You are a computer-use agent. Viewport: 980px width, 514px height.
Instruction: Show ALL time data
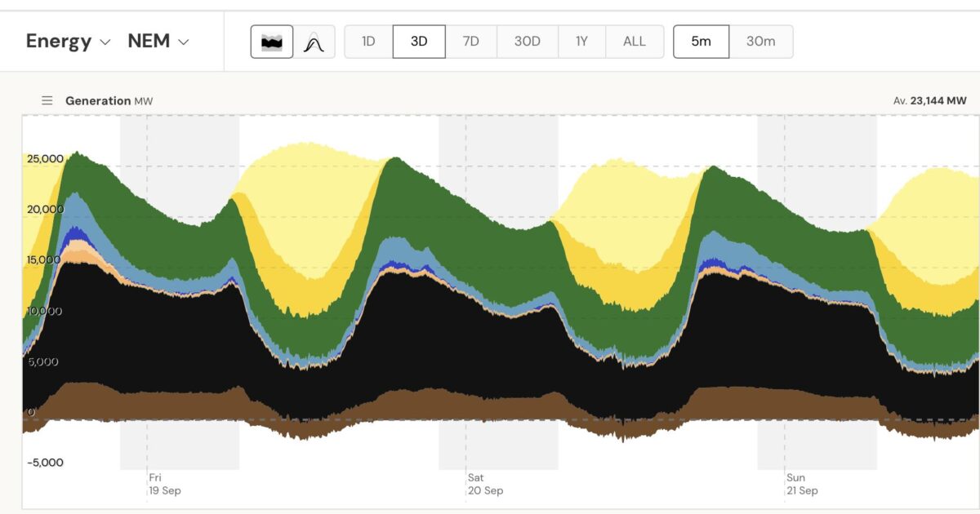[x=635, y=42]
